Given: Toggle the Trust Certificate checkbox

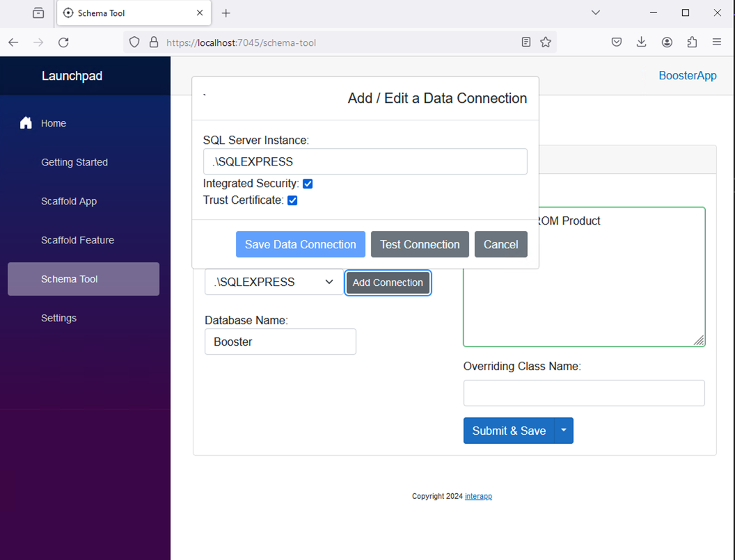Looking at the screenshot, I should click(x=292, y=200).
